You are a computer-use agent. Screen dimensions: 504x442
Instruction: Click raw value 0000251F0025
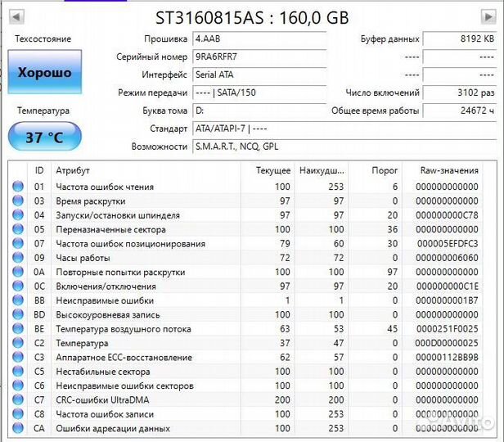pyautogui.click(x=448, y=329)
